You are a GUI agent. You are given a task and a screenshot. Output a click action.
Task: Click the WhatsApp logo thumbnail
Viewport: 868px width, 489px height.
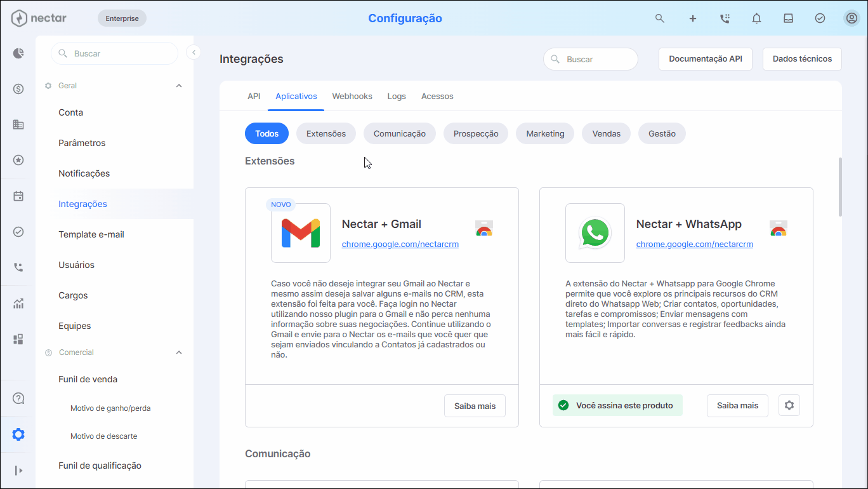tap(595, 233)
